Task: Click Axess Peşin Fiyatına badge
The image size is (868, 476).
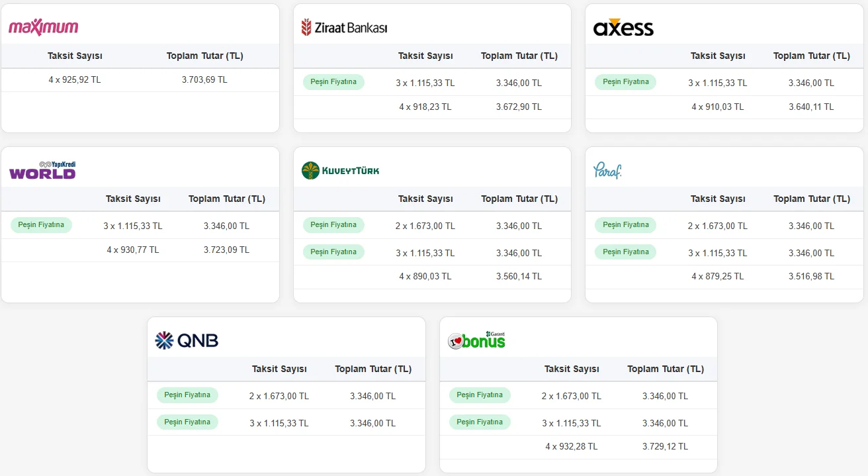Action: coord(625,82)
